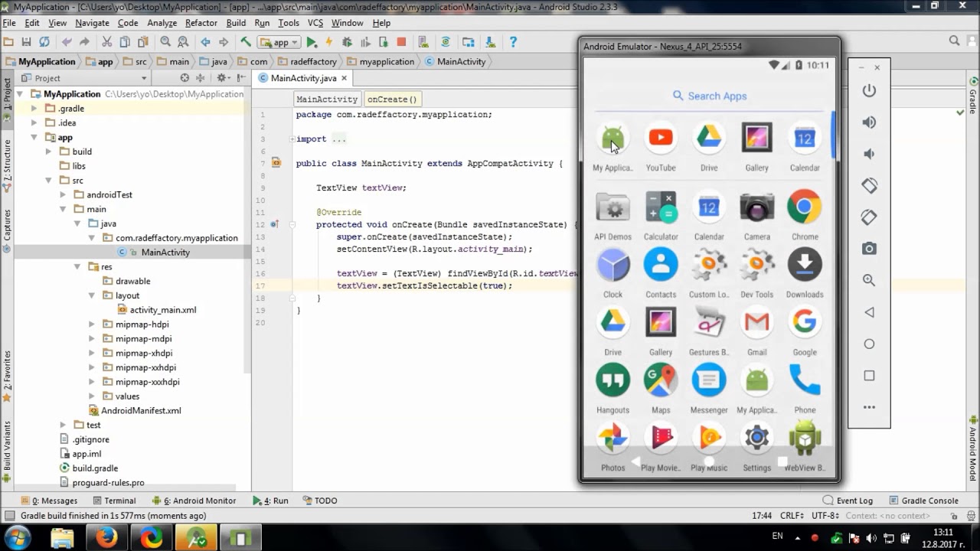Click Search Apps field in emulator
980x551 pixels.
709,96
